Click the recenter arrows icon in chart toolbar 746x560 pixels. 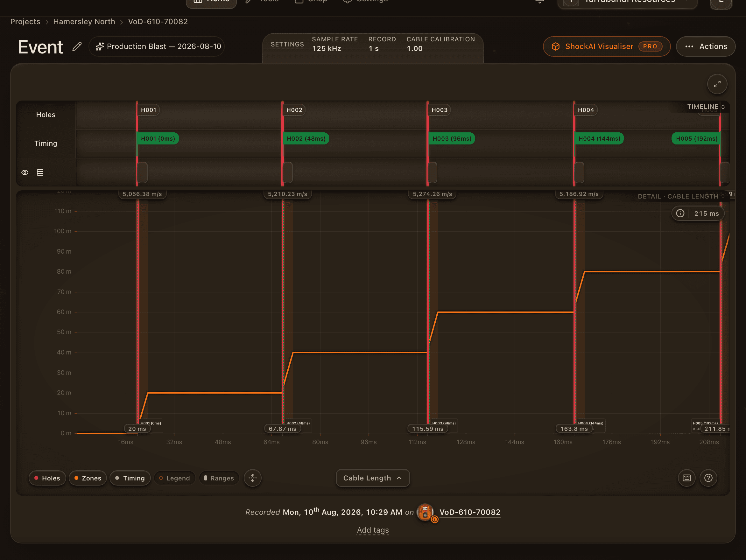(x=253, y=478)
